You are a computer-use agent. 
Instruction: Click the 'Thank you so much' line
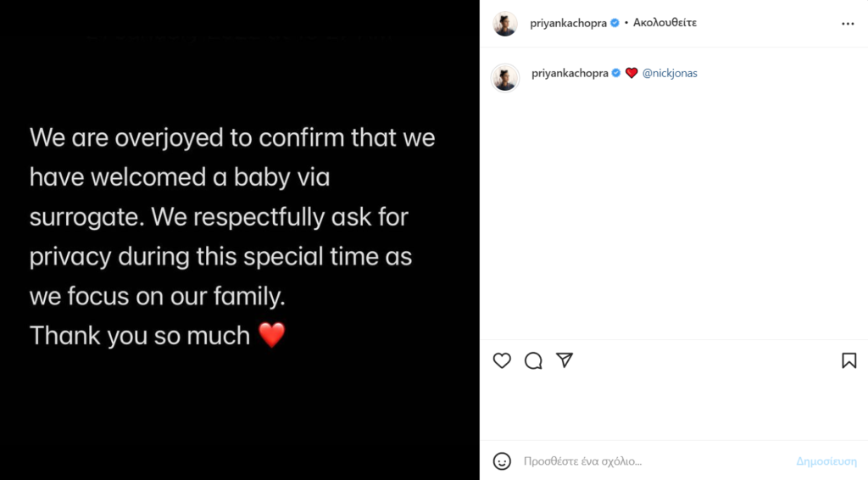(140, 336)
